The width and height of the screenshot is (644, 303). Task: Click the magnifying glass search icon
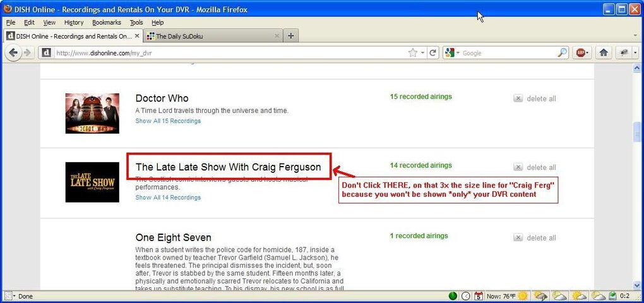[563, 52]
